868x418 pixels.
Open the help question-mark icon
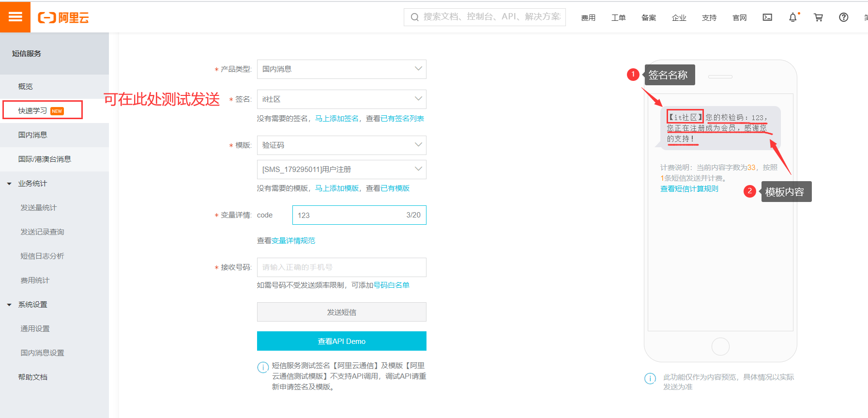tap(843, 17)
